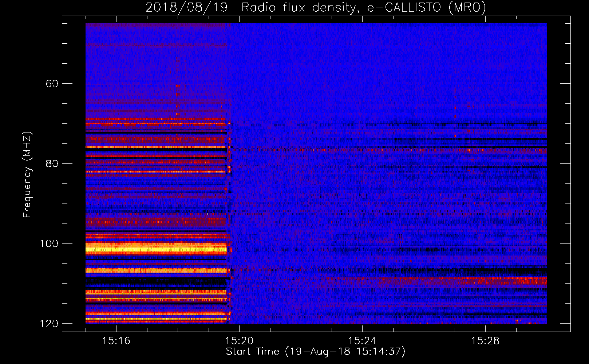Click the 15:16 time tick label
The width and height of the screenshot is (589, 364).
click(x=116, y=341)
